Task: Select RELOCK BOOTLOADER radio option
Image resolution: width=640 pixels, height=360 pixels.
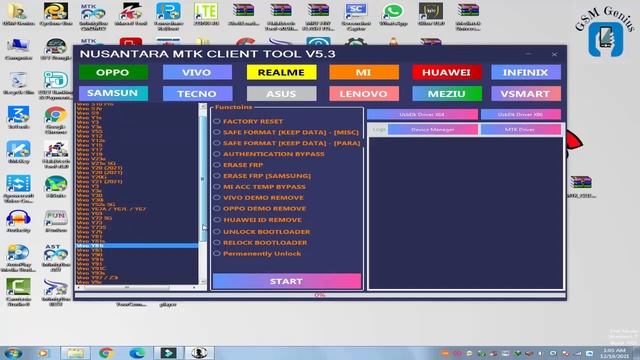Action: (217, 242)
